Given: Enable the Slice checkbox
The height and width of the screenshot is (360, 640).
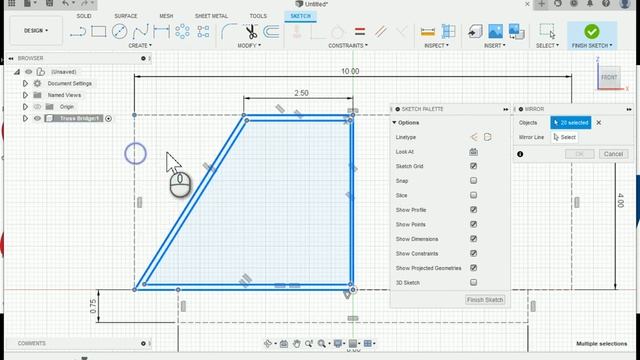Looking at the screenshot, I should [x=473, y=195].
